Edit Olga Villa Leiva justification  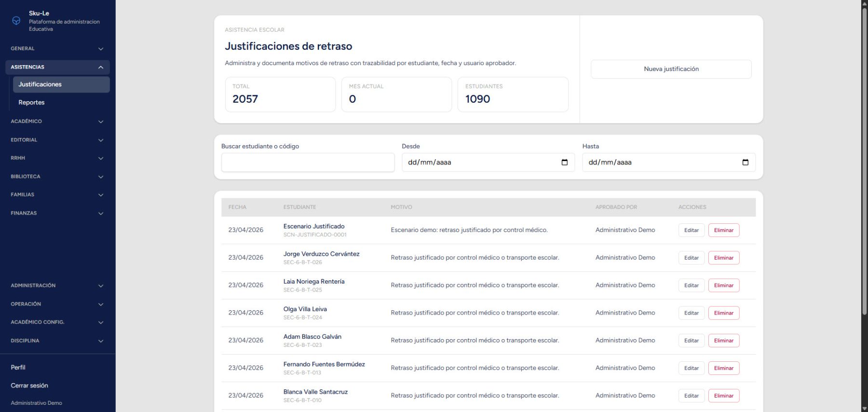(692, 313)
